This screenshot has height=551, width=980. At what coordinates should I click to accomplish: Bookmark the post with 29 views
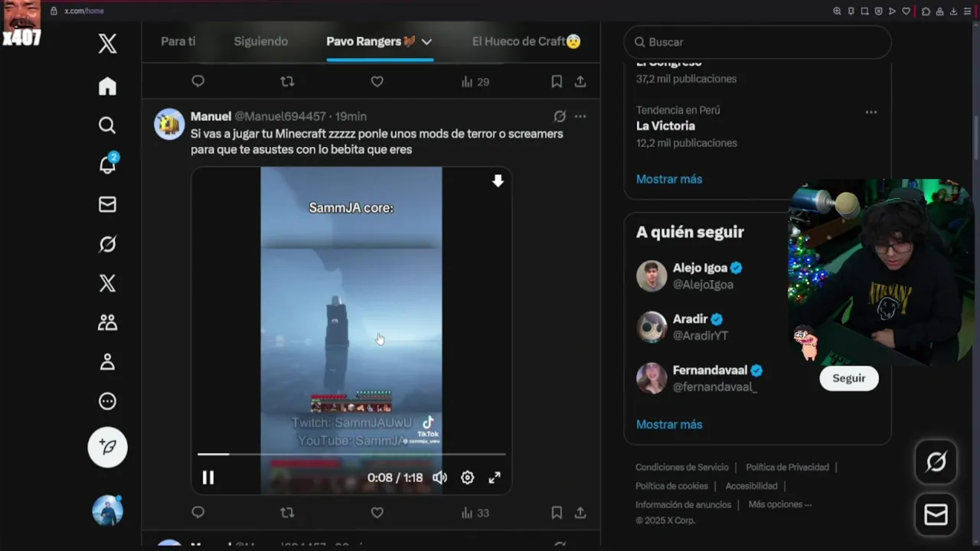[557, 81]
